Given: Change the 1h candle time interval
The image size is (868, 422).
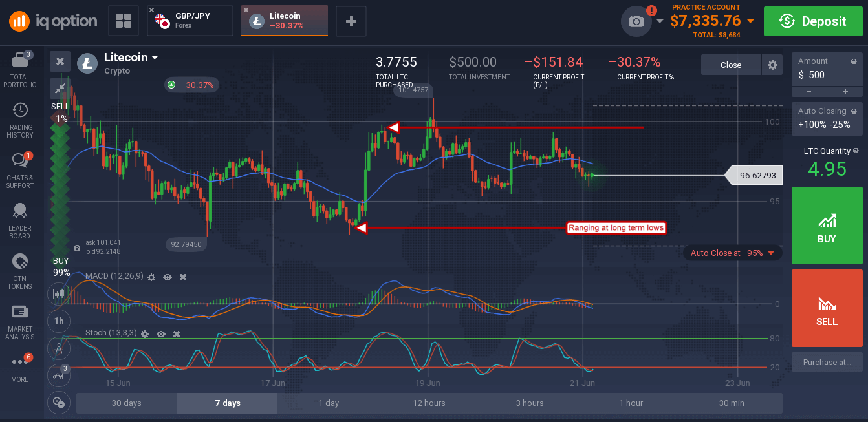Looking at the screenshot, I should pos(59,321).
